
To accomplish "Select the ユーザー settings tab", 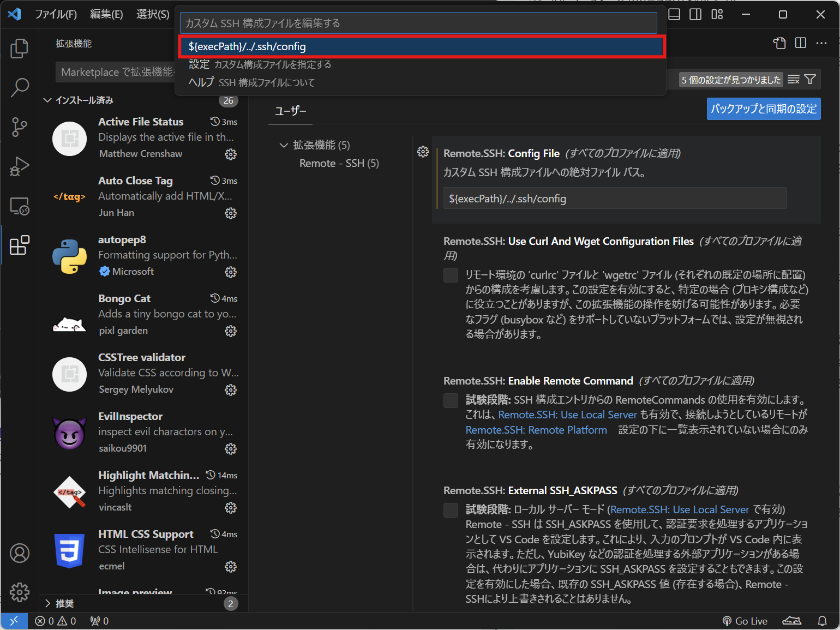I will (290, 111).
